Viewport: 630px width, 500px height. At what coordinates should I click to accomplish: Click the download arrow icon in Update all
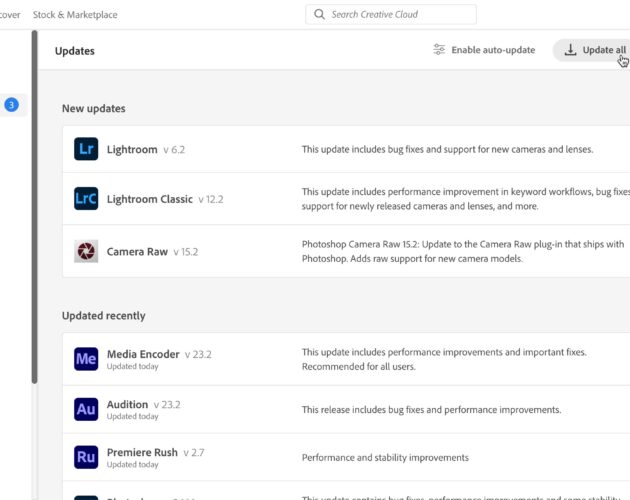[x=570, y=49]
